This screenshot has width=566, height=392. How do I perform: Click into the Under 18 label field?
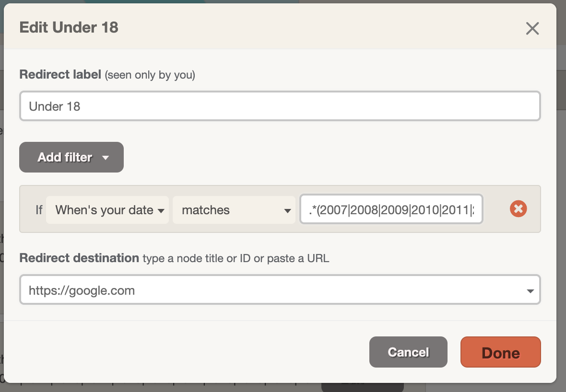coord(280,106)
